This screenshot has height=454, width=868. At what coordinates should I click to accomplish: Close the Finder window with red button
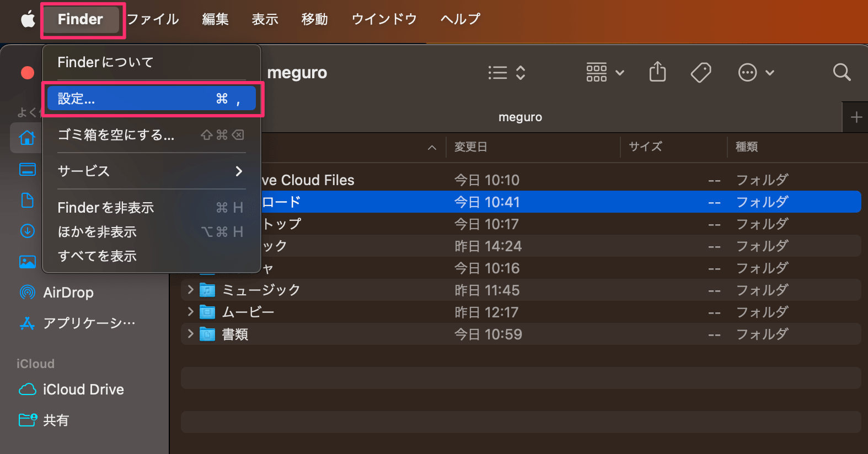28,73
